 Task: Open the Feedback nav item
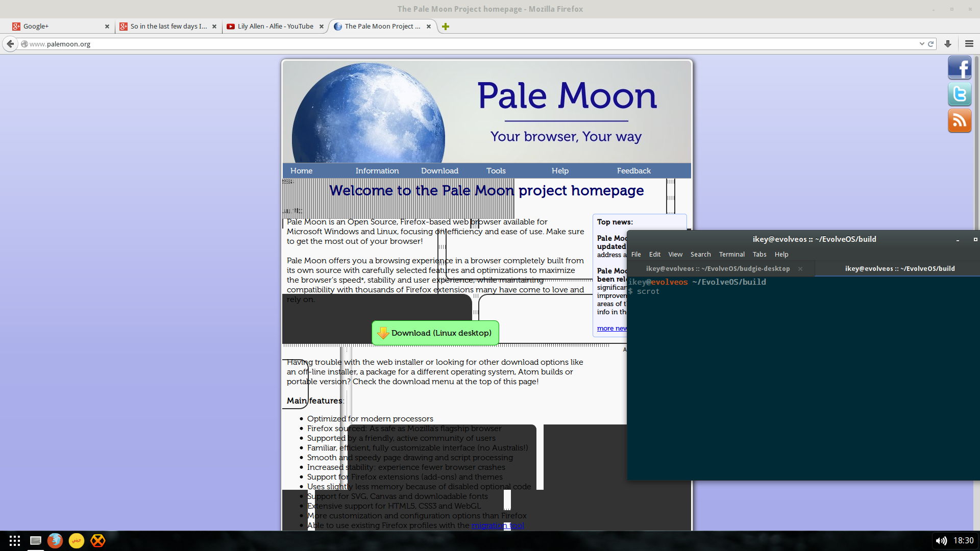coord(633,171)
